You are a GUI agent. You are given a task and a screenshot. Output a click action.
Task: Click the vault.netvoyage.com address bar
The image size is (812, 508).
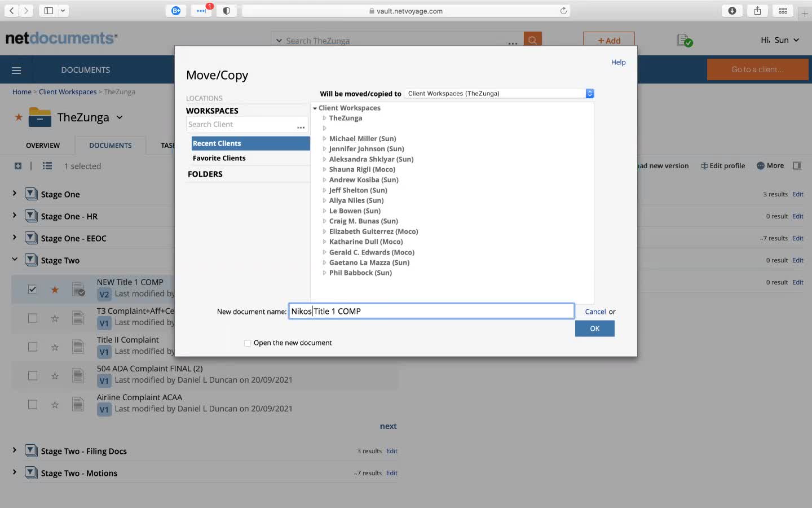coord(406,11)
